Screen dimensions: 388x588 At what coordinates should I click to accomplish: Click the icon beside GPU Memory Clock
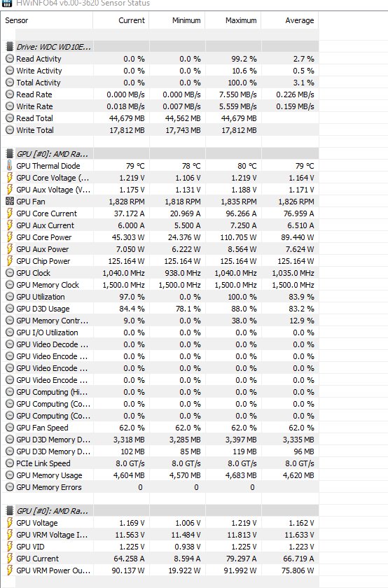(x=9, y=285)
